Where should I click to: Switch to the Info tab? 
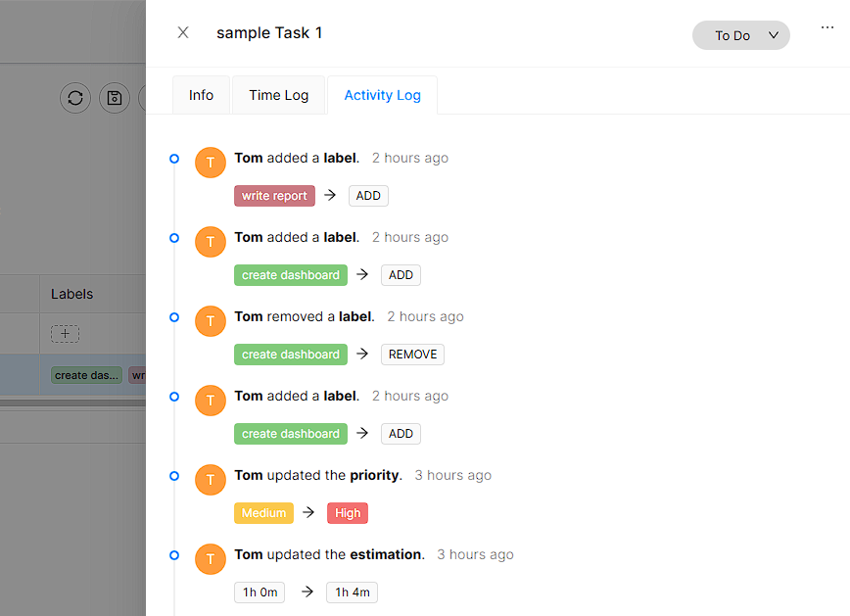click(201, 95)
